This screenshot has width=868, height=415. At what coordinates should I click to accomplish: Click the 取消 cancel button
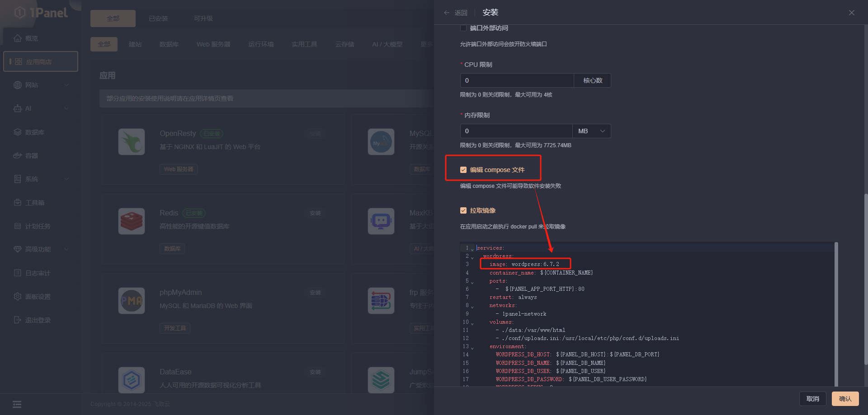(x=813, y=399)
